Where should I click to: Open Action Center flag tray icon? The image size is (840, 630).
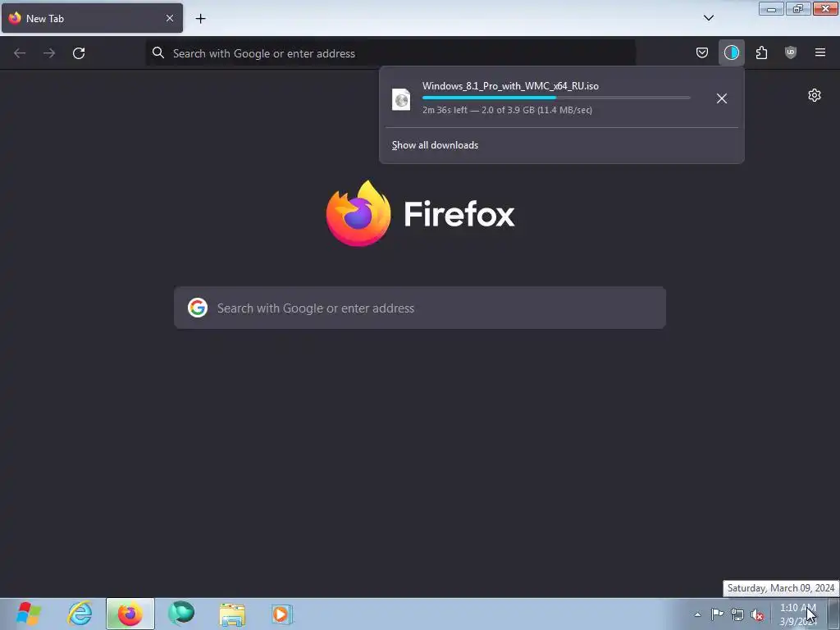[x=717, y=614]
